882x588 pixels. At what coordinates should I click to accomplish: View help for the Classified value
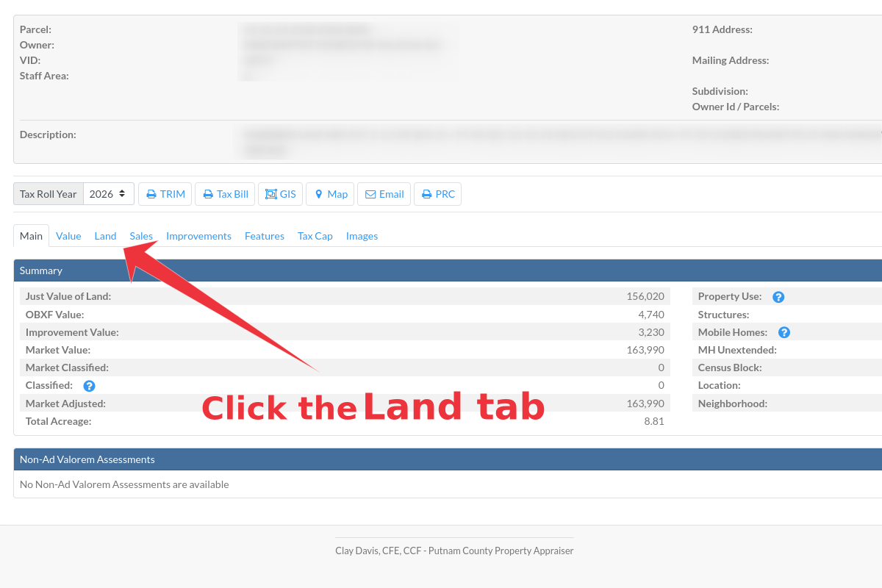[89, 385]
